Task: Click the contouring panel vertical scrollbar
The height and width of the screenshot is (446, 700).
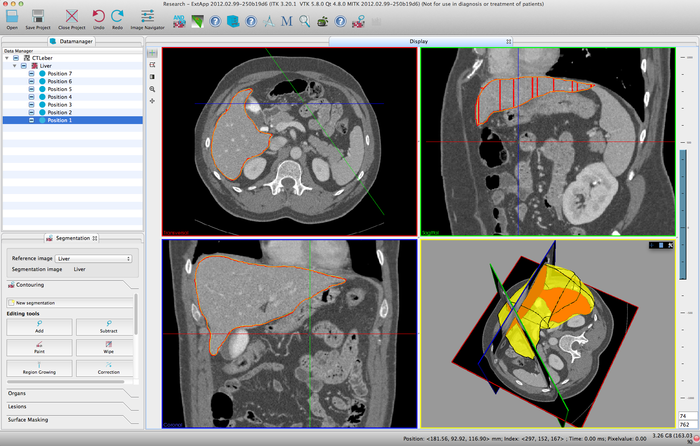Action: [136, 315]
